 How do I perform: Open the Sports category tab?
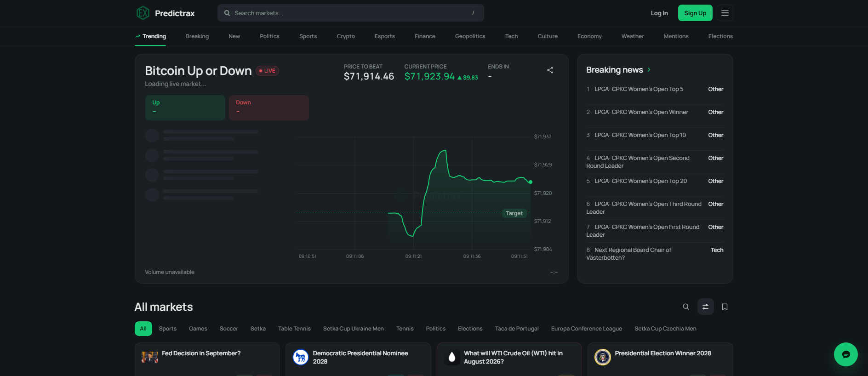(x=308, y=36)
